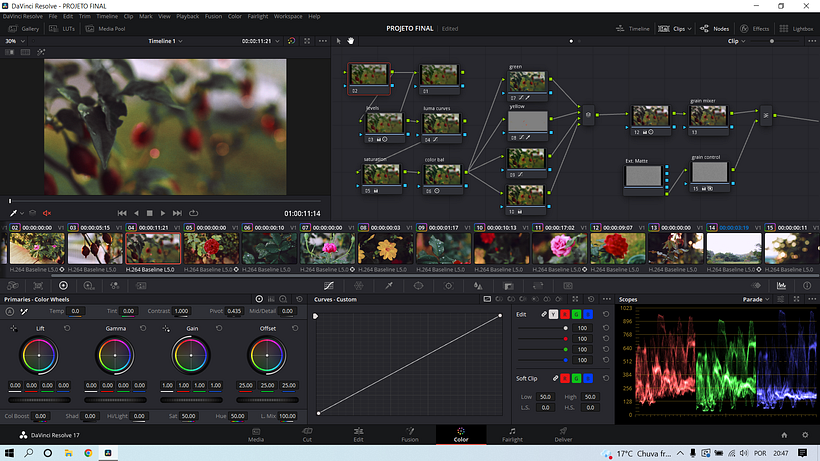Reset the Lift color wheel
820x461 pixels.
click(x=67, y=328)
